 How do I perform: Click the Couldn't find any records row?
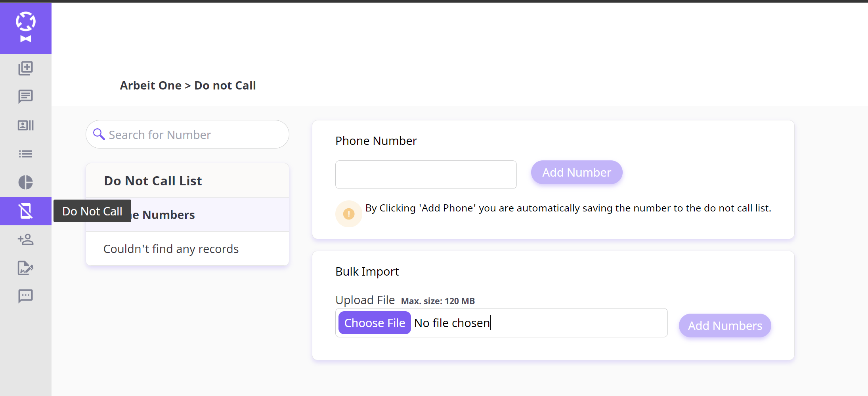(171, 249)
